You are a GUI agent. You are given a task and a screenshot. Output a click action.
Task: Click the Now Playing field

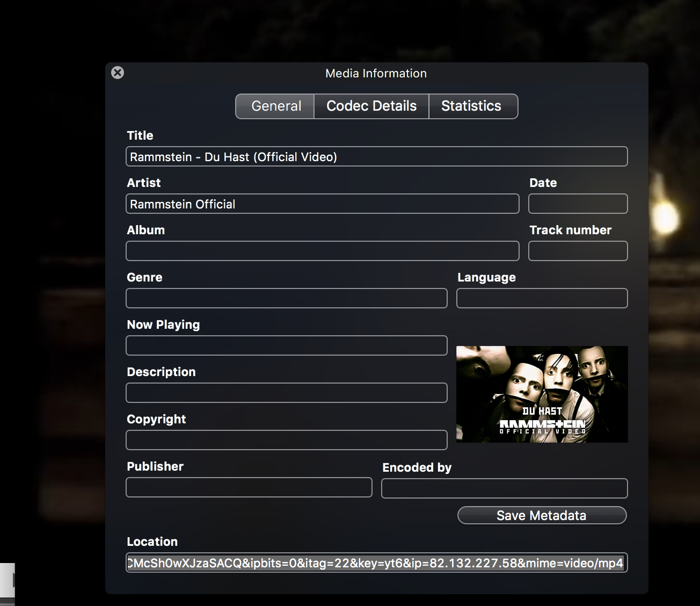coord(286,346)
